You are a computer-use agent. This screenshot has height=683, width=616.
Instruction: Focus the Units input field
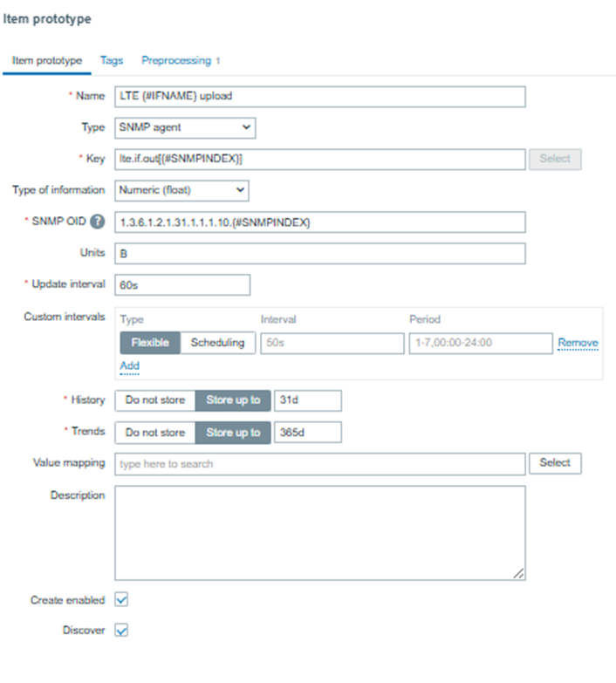[x=319, y=254]
